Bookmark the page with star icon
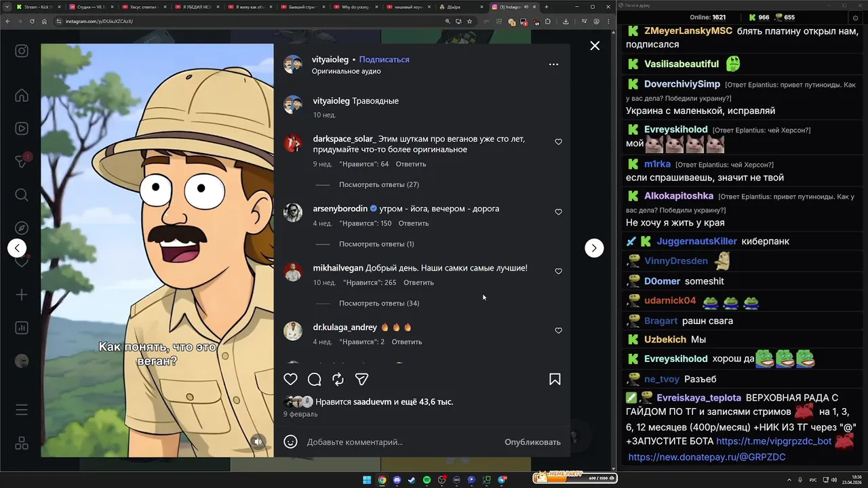The image size is (868, 488). tap(469, 21)
